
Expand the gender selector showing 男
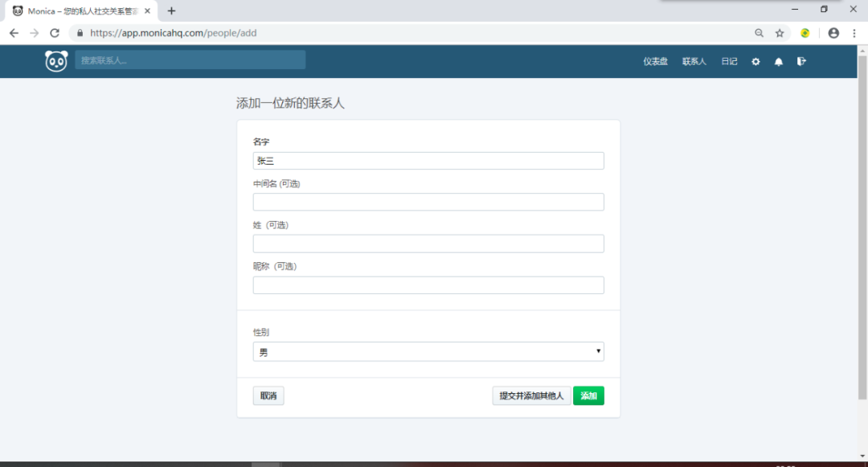tap(428, 351)
